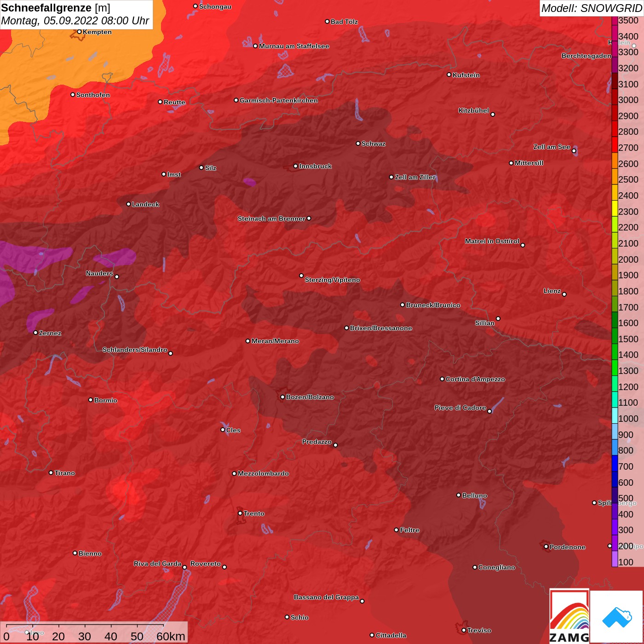The height and width of the screenshot is (644, 644).
Task: Click the Landeck city label
Action: click(145, 204)
